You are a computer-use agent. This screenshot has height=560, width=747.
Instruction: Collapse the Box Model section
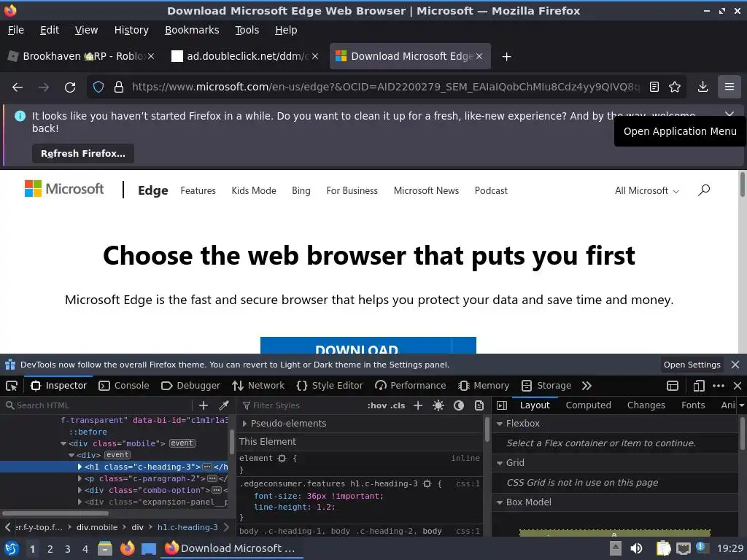[499, 502]
